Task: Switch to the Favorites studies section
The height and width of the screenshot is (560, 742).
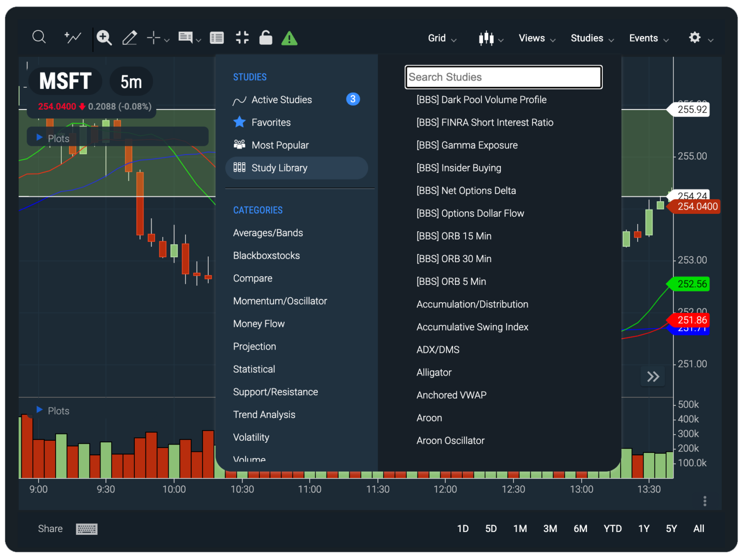Action: (x=271, y=122)
